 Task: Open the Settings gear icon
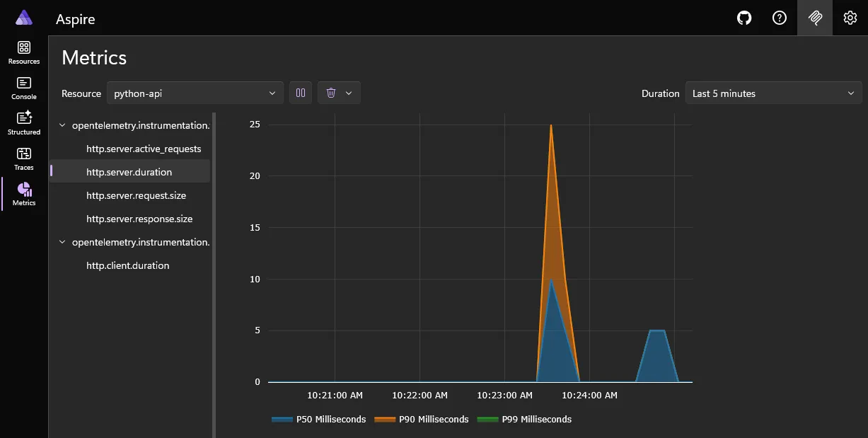(850, 18)
